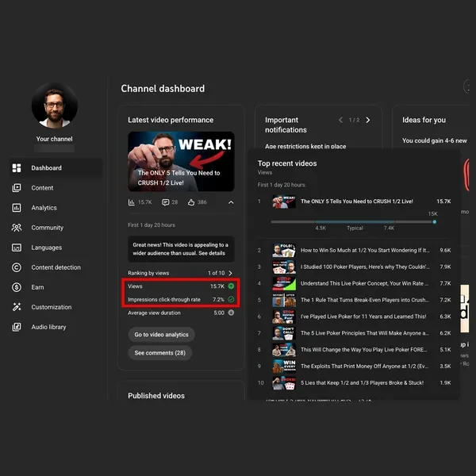This screenshot has width=476, height=476.
Task: Click The 5 Live Poker Principles video
Action: coord(354,333)
